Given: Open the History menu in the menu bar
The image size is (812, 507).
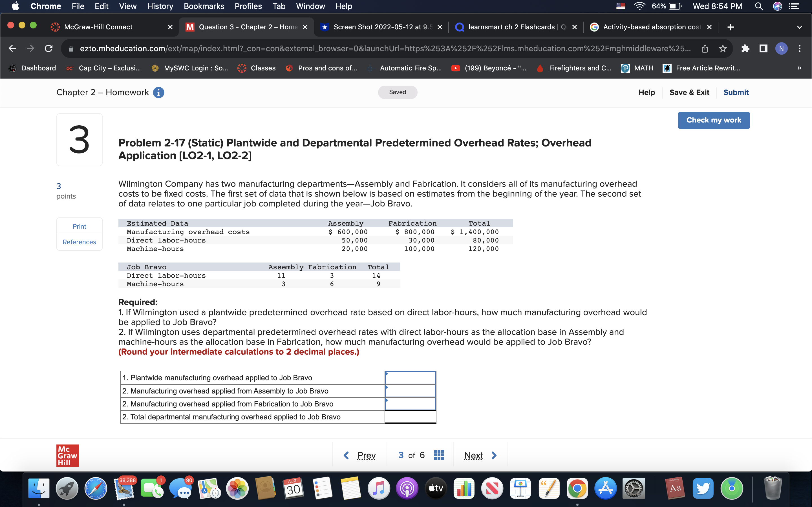Looking at the screenshot, I should coord(160,6).
